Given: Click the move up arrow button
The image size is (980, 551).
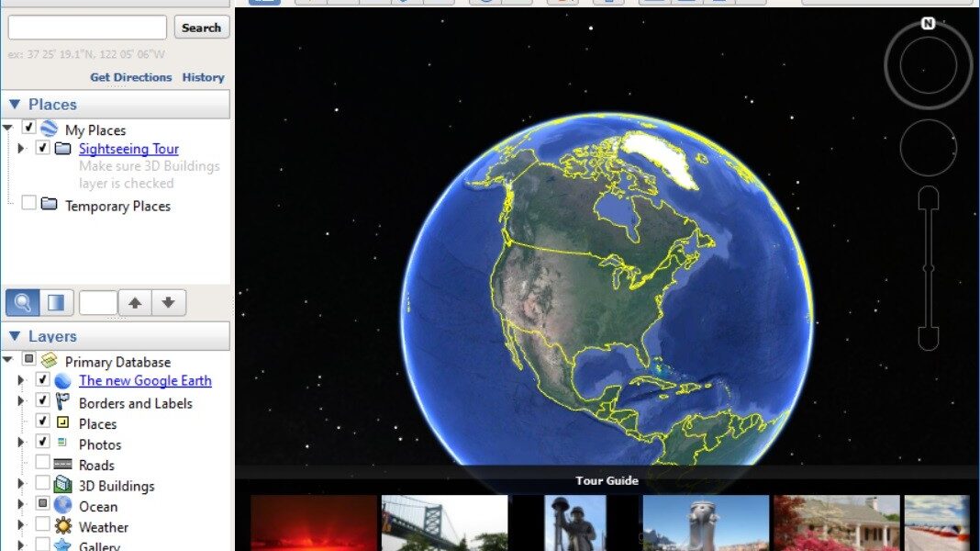Looking at the screenshot, I should pyautogui.click(x=135, y=302).
